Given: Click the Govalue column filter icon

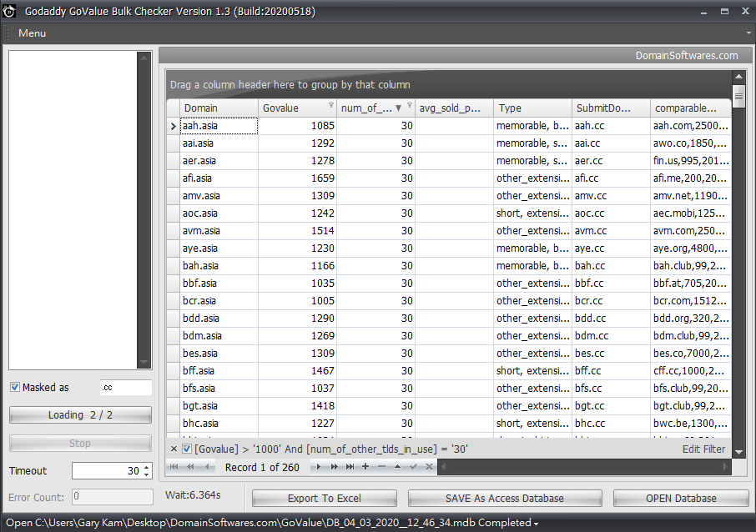Looking at the screenshot, I should (330, 104).
